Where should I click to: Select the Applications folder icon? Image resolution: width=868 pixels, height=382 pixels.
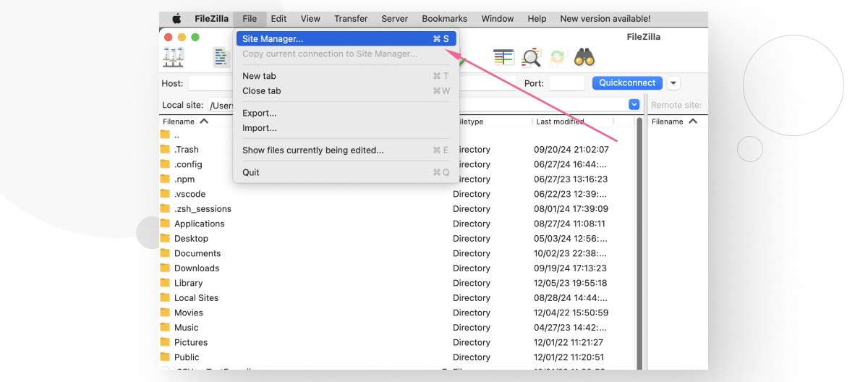165,224
